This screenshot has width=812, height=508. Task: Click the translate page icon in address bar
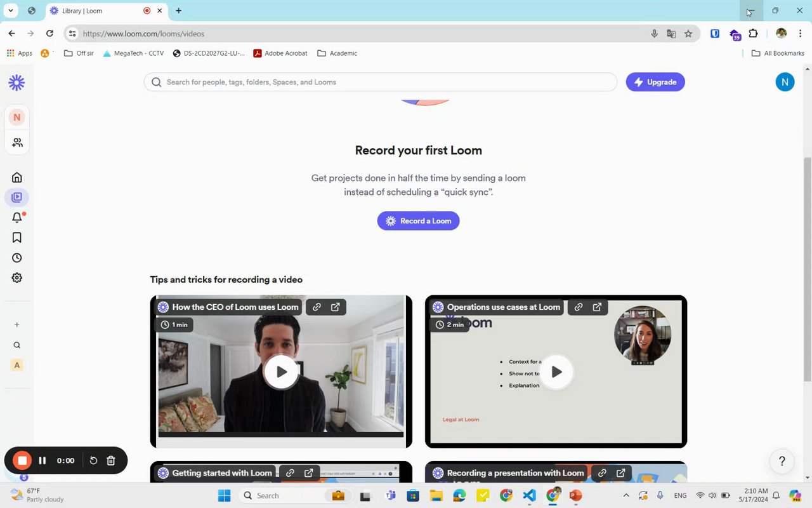coord(671,34)
